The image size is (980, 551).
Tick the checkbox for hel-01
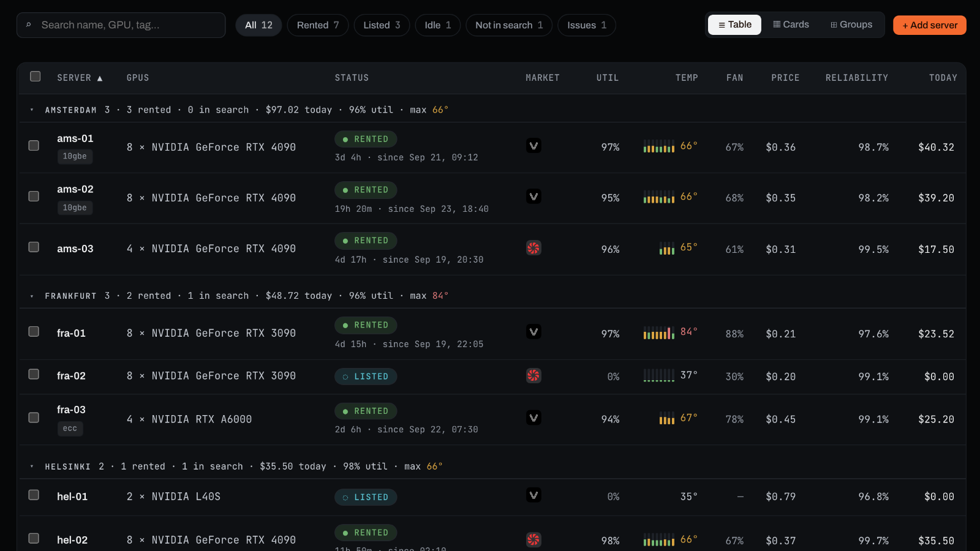34,495
